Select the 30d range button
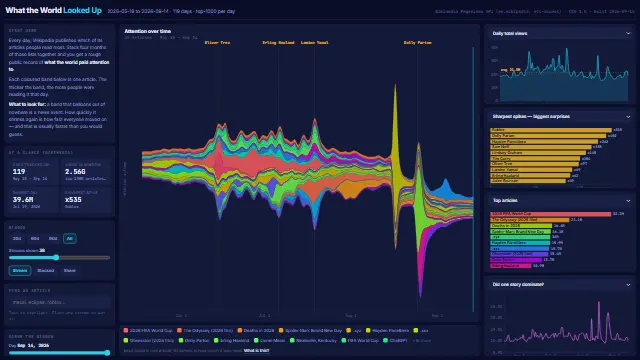Viewport: 640px width, 360px height. tap(17, 238)
